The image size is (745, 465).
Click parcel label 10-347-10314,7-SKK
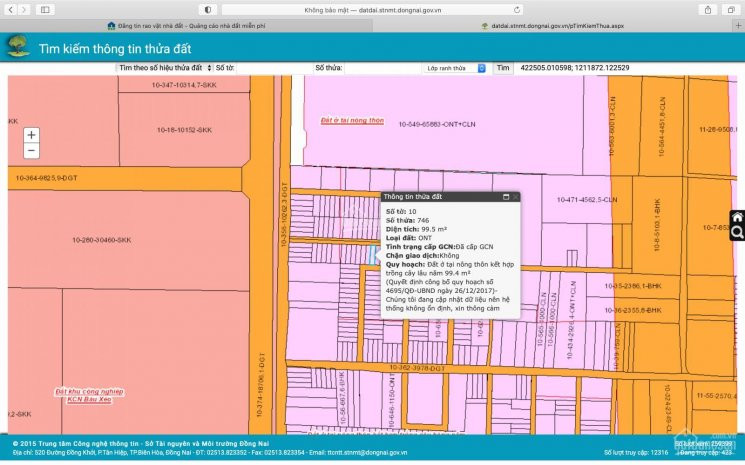184,85
